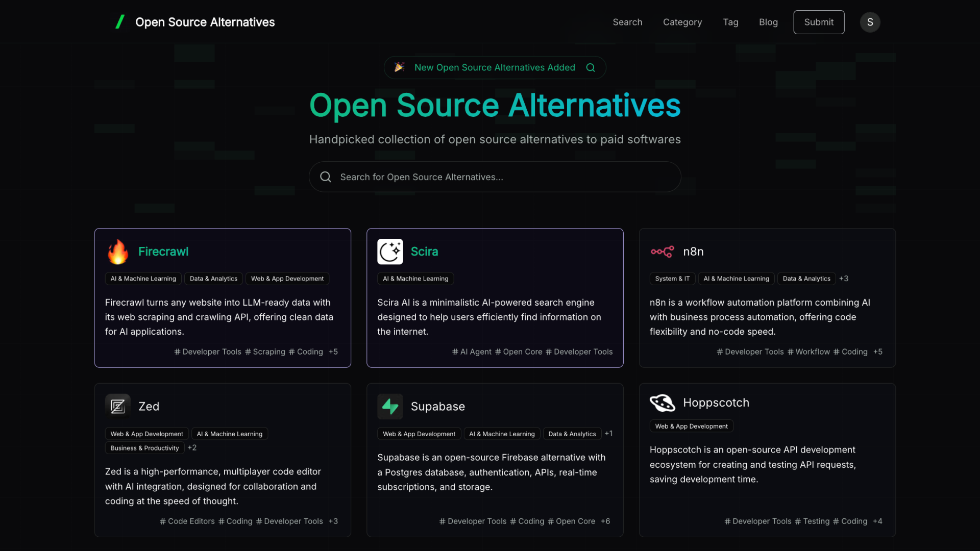This screenshot has height=551, width=980.
Task: Open the Scira title link
Action: [424, 252]
